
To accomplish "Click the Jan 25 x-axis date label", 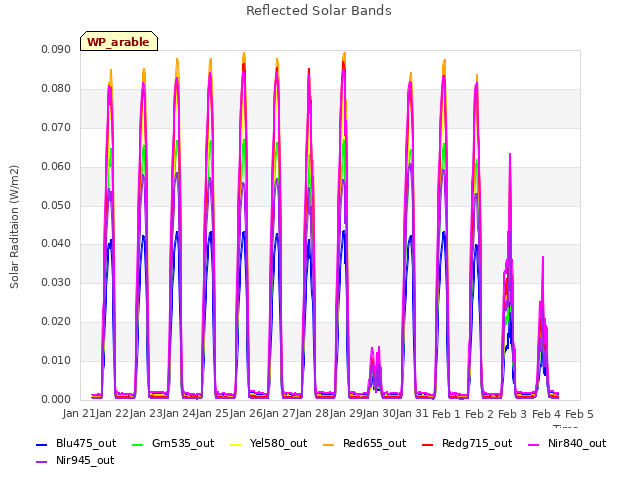I will point(212,414).
